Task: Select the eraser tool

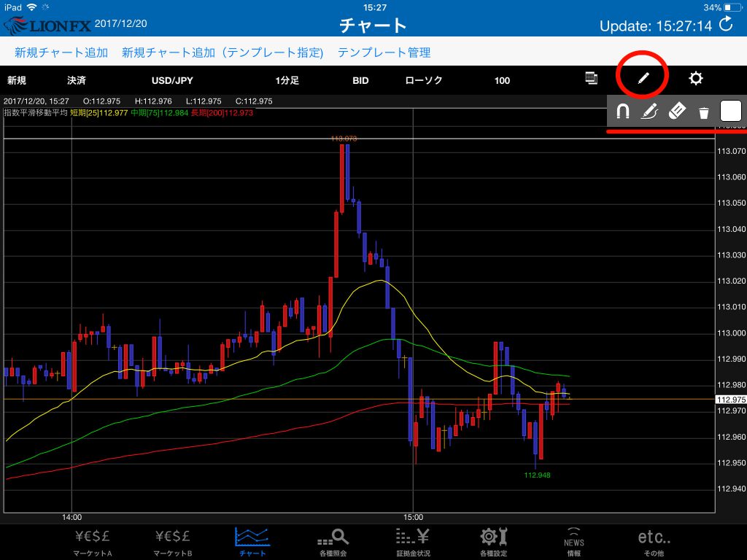Action: click(677, 112)
